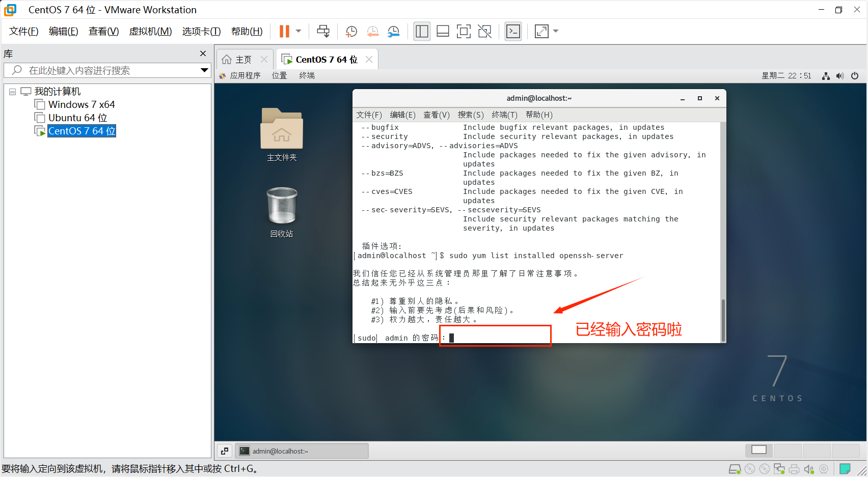Switch to the last workspace in pager

tap(846, 451)
